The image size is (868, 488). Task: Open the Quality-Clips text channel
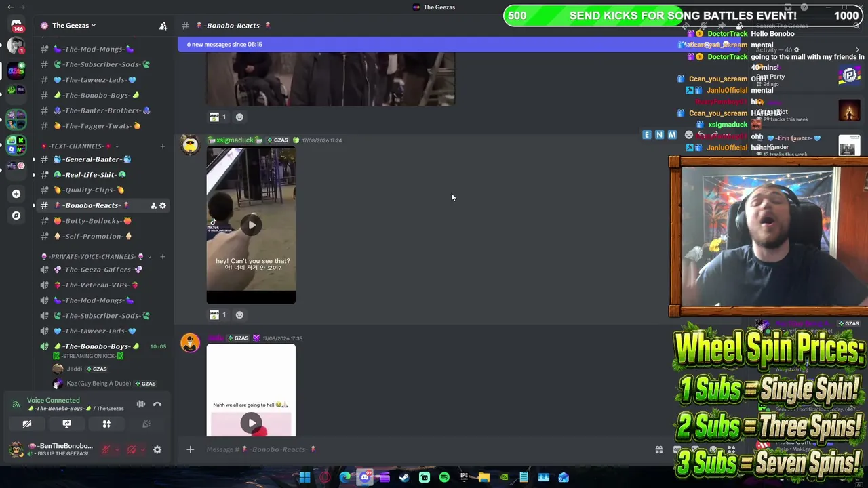tap(102, 190)
